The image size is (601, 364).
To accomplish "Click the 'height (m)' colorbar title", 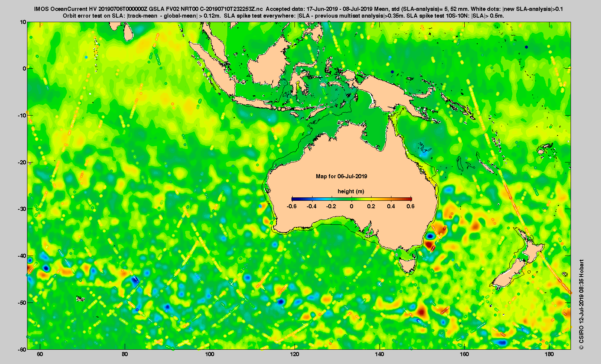I will [351, 191].
